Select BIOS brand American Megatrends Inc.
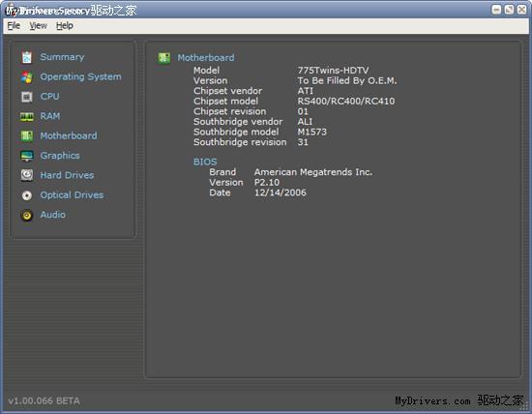This screenshot has height=414, width=532. click(313, 172)
